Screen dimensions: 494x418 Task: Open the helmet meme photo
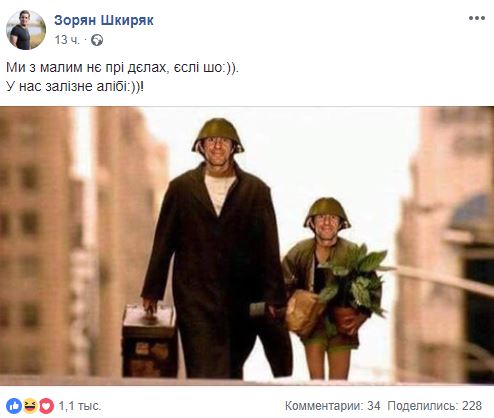click(247, 246)
